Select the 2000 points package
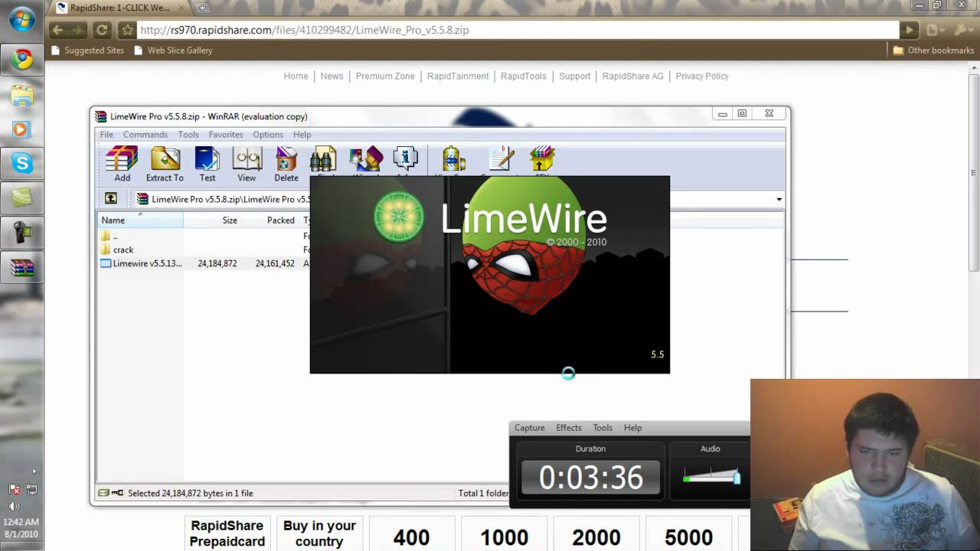The width and height of the screenshot is (980, 551). coord(596,533)
